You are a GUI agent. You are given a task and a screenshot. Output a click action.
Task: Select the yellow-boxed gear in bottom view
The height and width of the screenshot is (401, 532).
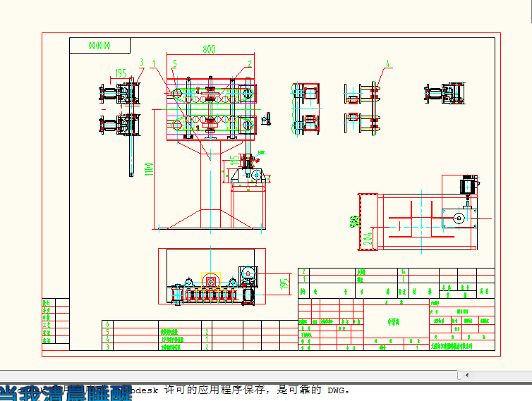[211, 280]
